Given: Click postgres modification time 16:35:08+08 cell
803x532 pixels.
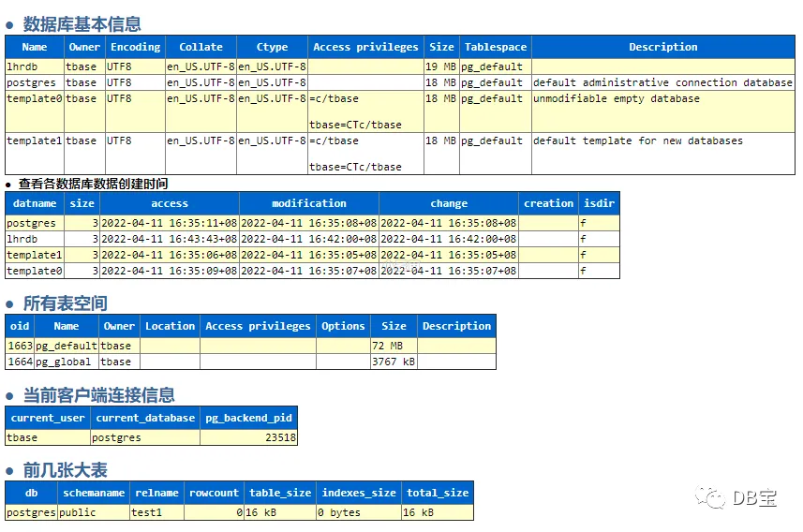Looking at the screenshot, I should (x=309, y=223).
